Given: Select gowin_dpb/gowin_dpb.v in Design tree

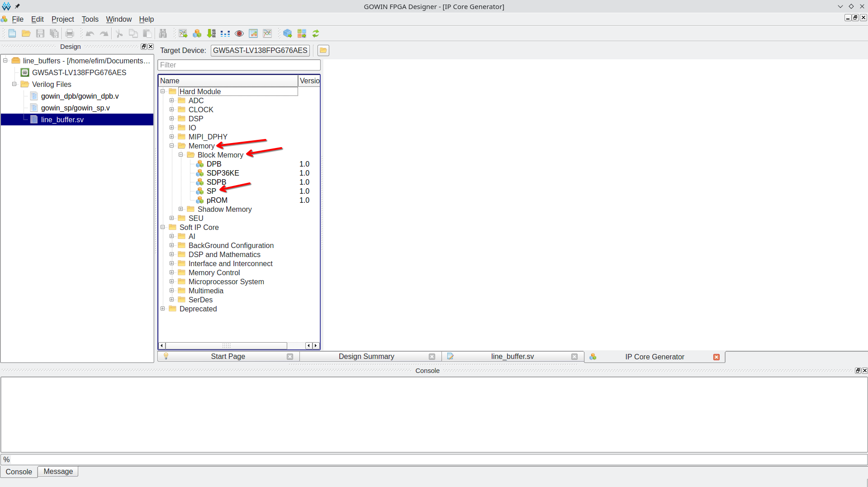Looking at the screenshot, I should [x=80, y=96].
